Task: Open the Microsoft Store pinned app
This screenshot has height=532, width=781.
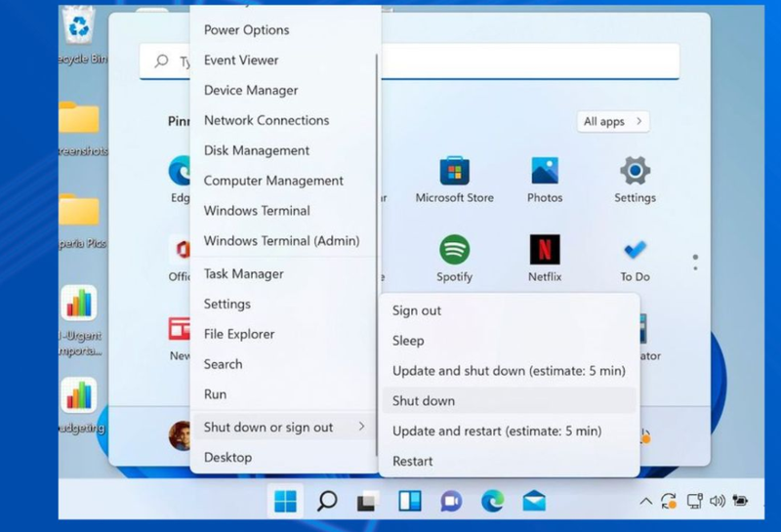Action: point(454,180)
